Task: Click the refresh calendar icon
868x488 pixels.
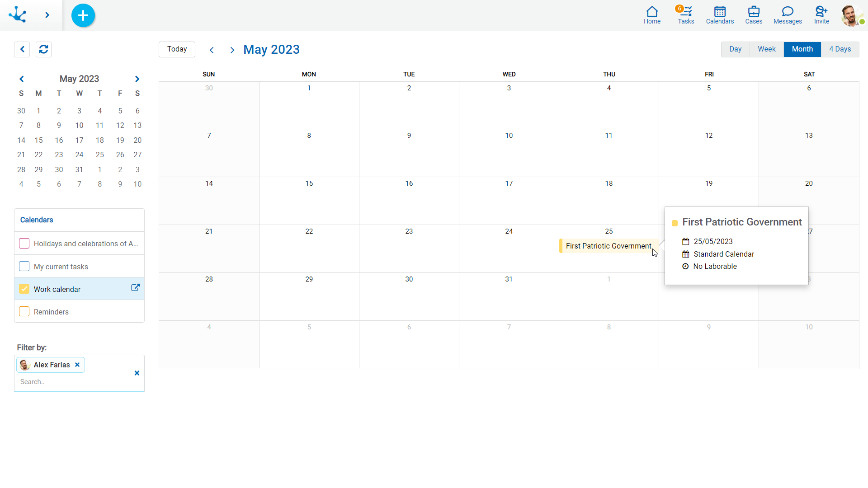Action: click(44, 49)
